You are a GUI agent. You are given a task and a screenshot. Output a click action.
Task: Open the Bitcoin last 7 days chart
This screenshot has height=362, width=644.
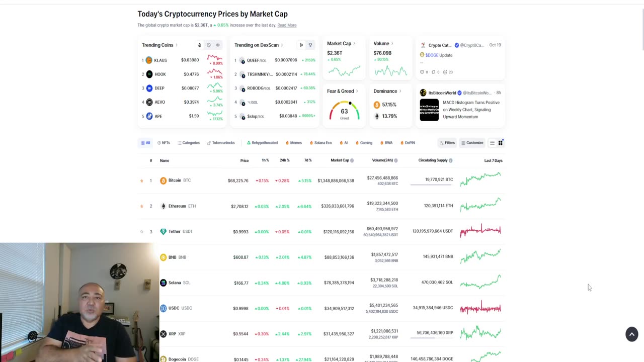click(480, 179)
